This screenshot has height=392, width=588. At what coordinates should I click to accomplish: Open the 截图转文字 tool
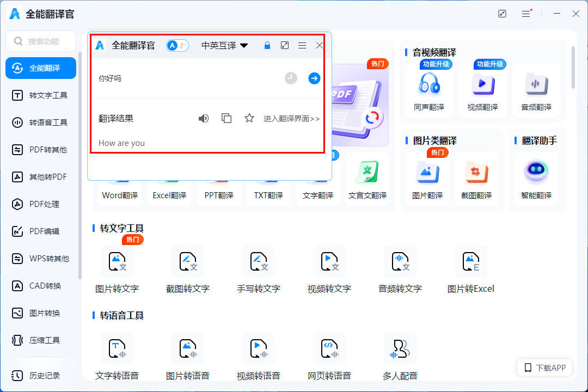(188, 269)
